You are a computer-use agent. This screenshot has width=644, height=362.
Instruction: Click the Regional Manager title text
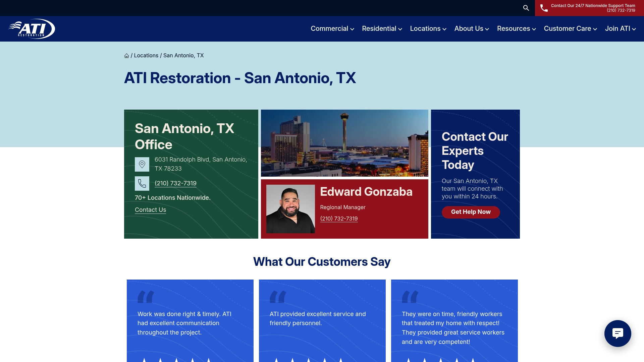342,207
